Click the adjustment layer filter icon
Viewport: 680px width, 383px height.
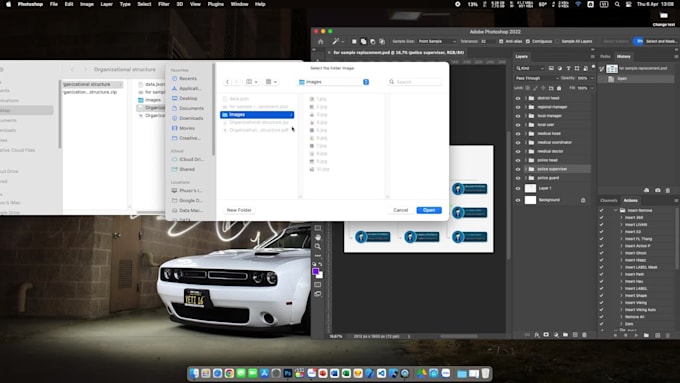[560, 69]
